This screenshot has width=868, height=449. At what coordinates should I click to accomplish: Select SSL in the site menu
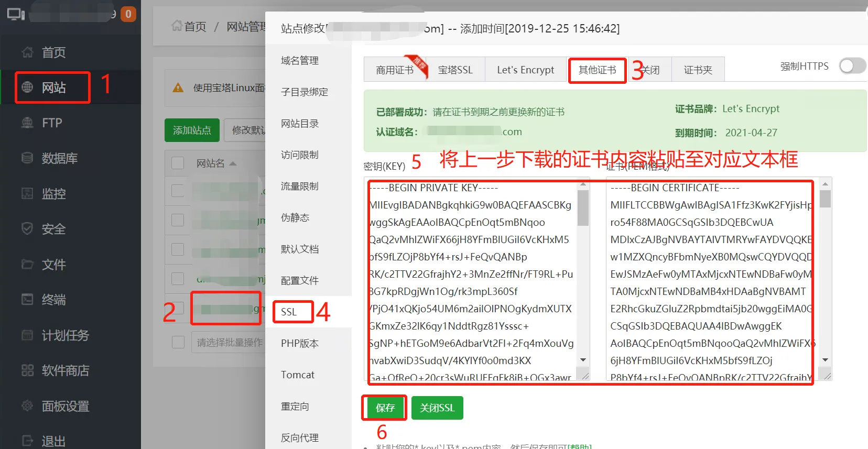(289, 312)
